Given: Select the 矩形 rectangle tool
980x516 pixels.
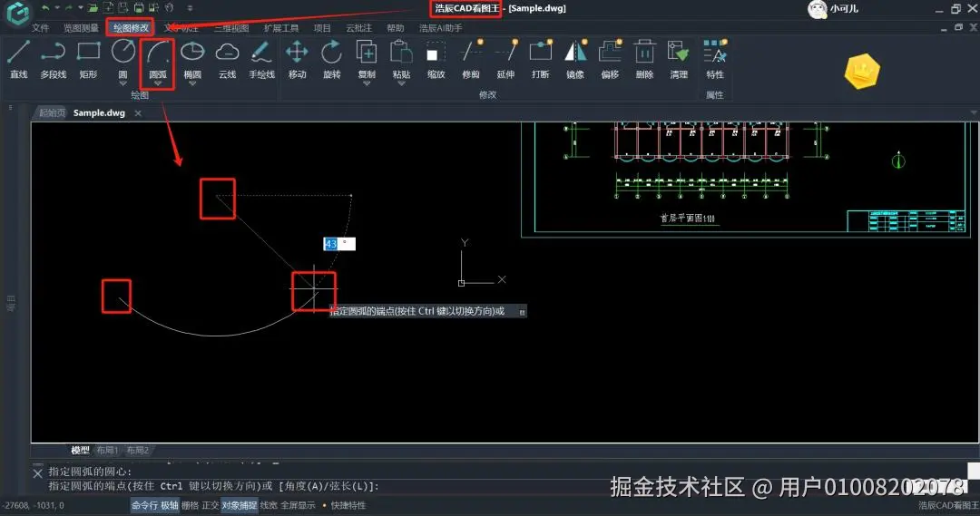Looking at the screenshot, I should 88,59.
